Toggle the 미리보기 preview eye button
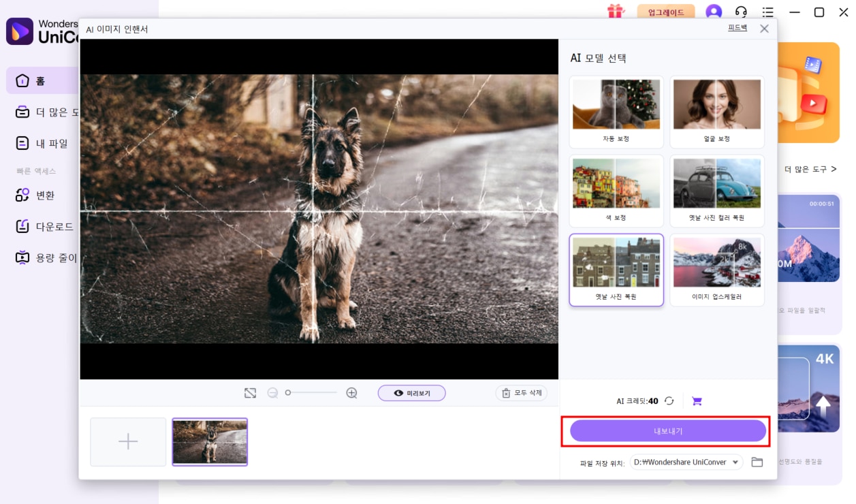 (x=411, y=393)
